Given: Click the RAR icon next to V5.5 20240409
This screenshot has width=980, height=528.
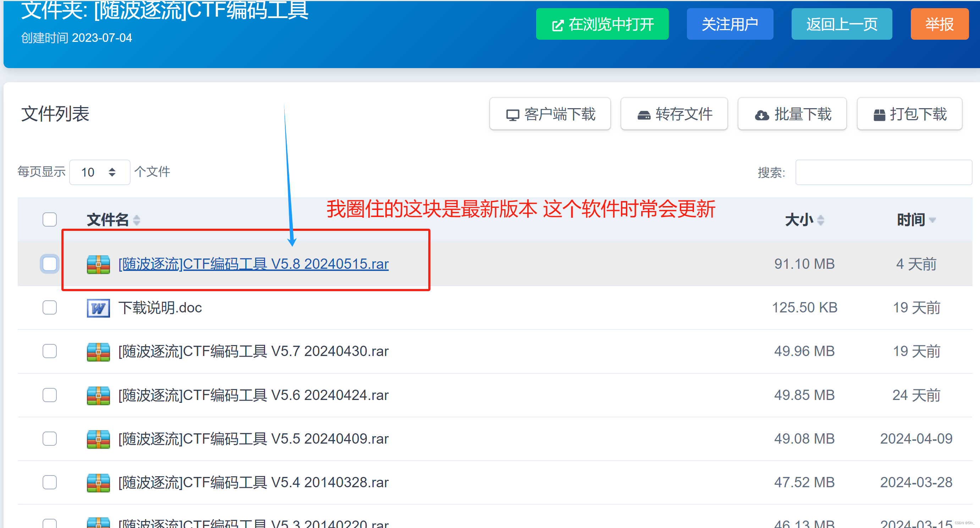Looking at the screenshot, I should 98,439.
